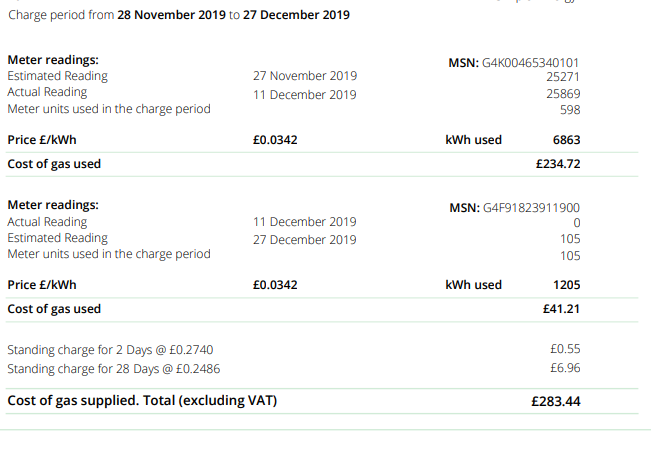Click the £234.72 cost of gas used
The image size is (651, 449).
coord(558,164)
